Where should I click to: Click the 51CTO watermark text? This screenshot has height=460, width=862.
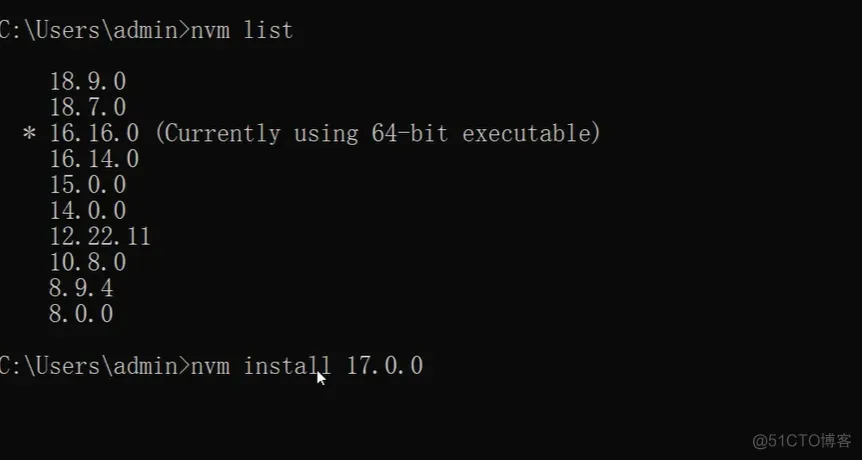click(x=801, y=440)
